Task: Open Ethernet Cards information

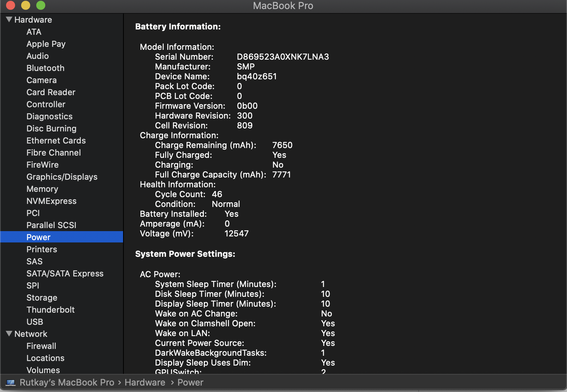Action: (56, 140)
